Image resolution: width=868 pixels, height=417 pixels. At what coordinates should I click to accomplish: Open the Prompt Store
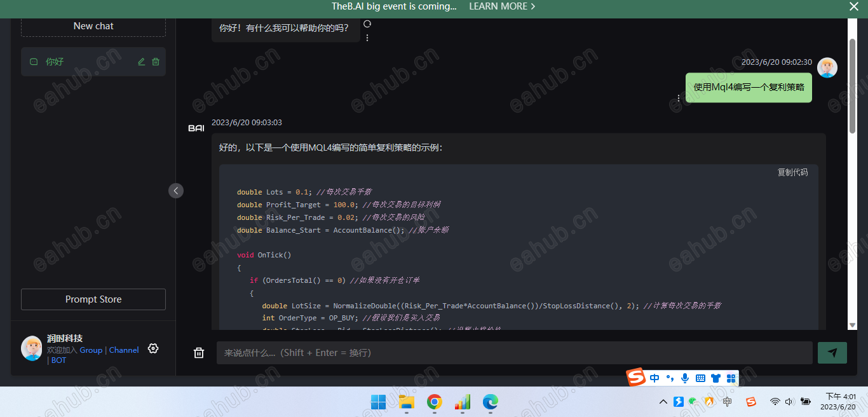[93, 299]
